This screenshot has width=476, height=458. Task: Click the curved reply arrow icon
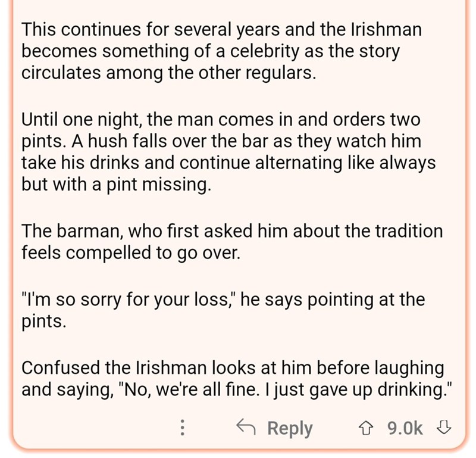246,426
